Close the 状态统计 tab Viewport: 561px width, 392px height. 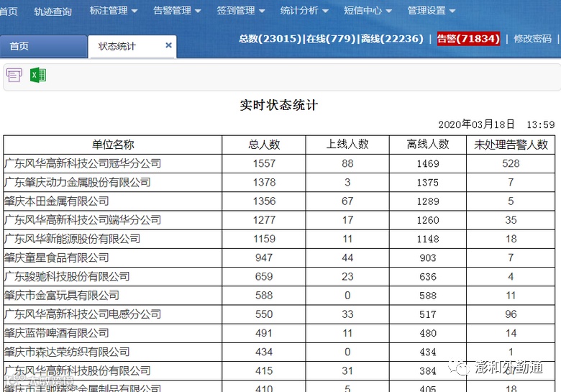point(168,45)
